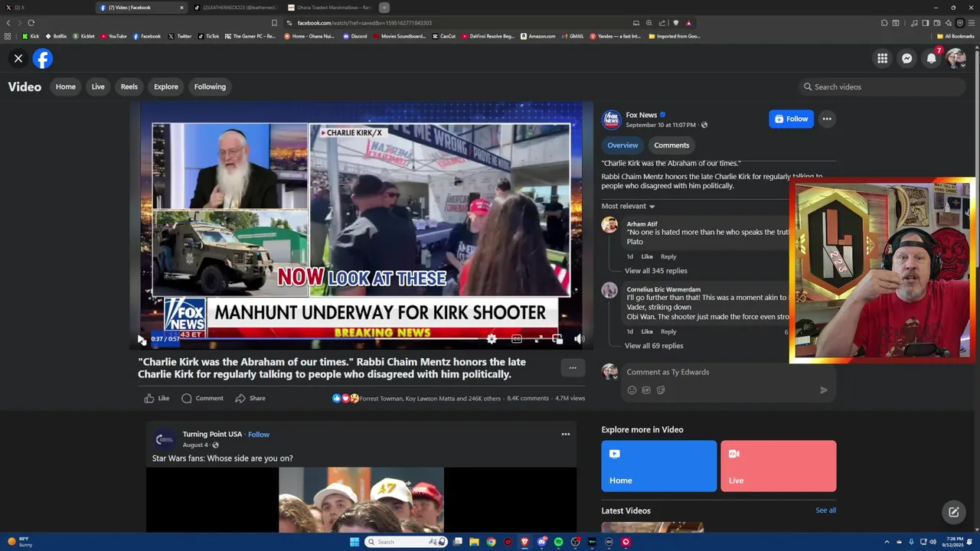This screenshot has height=551, width=980.
Task: Open the Turning Point USA video thumbnail
Action: [x=361, y=500]
